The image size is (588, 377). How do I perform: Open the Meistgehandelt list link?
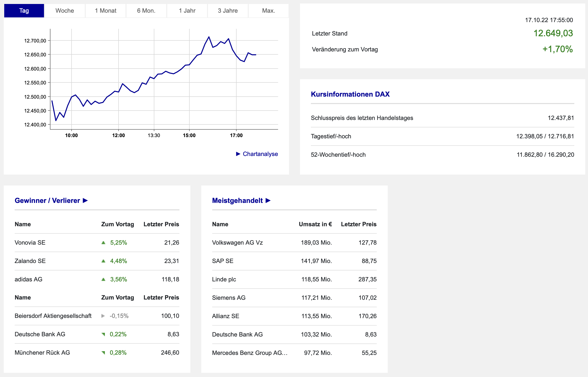point(237,200)
